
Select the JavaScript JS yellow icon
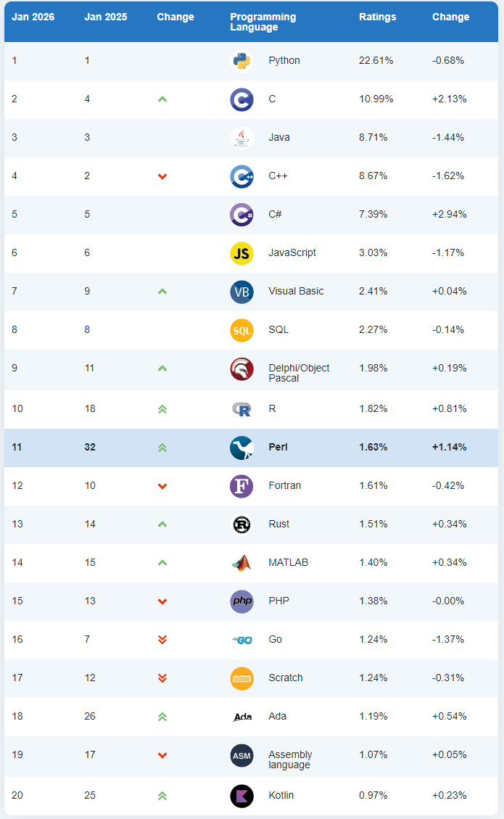pos(241,253)
